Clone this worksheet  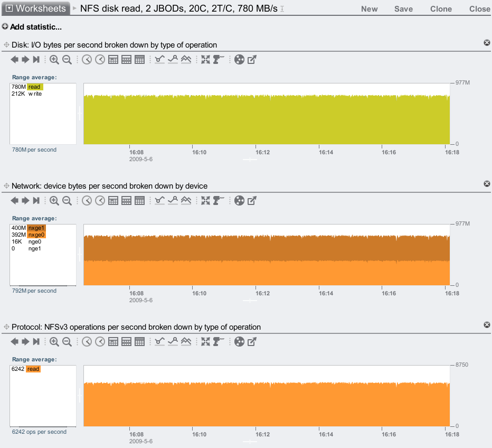441,9
